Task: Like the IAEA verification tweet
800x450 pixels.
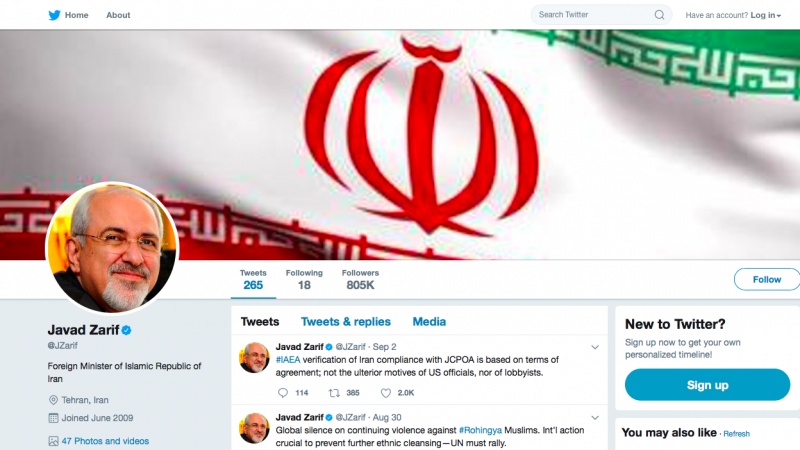Action: (x=386, y=392)
